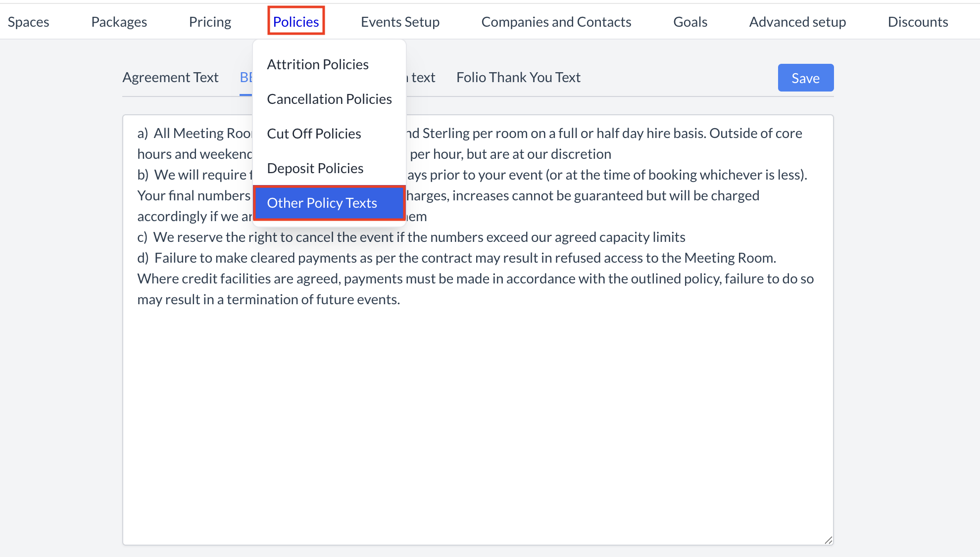Viewport: 980px width, 557px height.
Task: Open the Packages menu
Action: (119, 22)
